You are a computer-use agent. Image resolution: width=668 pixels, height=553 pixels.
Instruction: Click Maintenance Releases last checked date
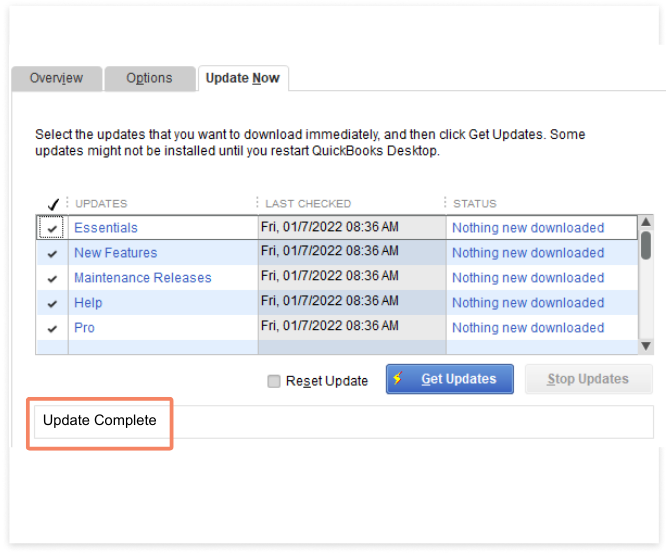330,276
